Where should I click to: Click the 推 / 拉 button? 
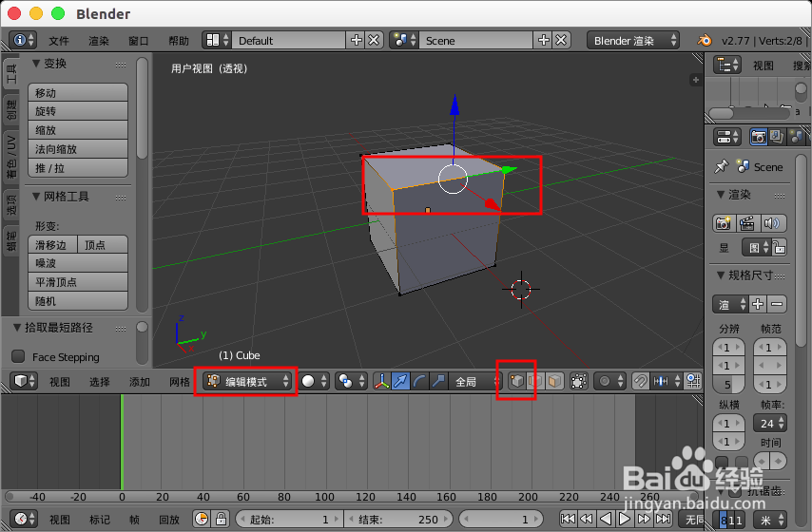(78, 167)
